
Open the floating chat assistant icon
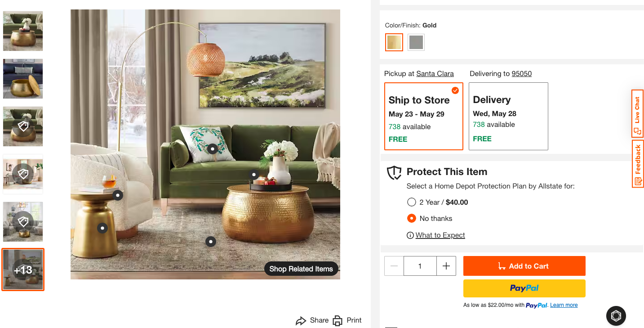click(616, 316)
